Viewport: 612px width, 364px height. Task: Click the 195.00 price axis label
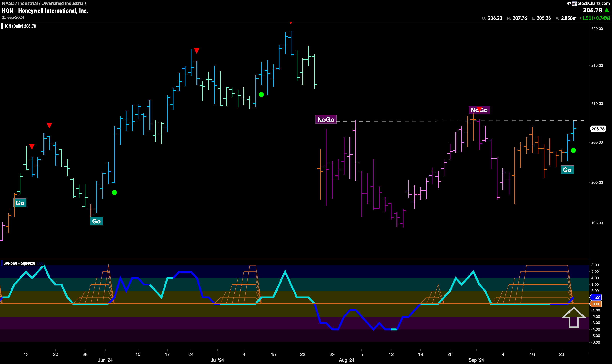[597, 223]
